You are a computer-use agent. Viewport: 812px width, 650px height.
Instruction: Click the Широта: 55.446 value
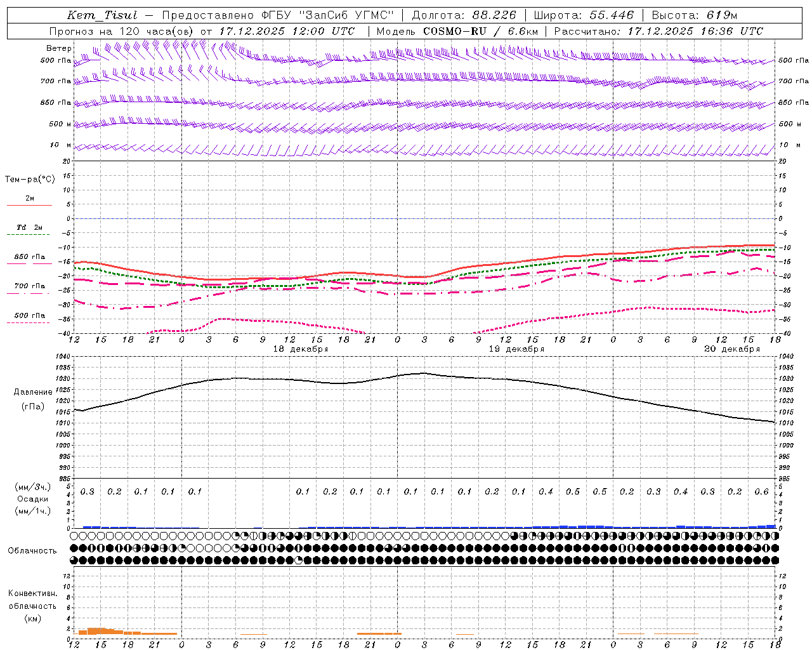pos(584,15)
